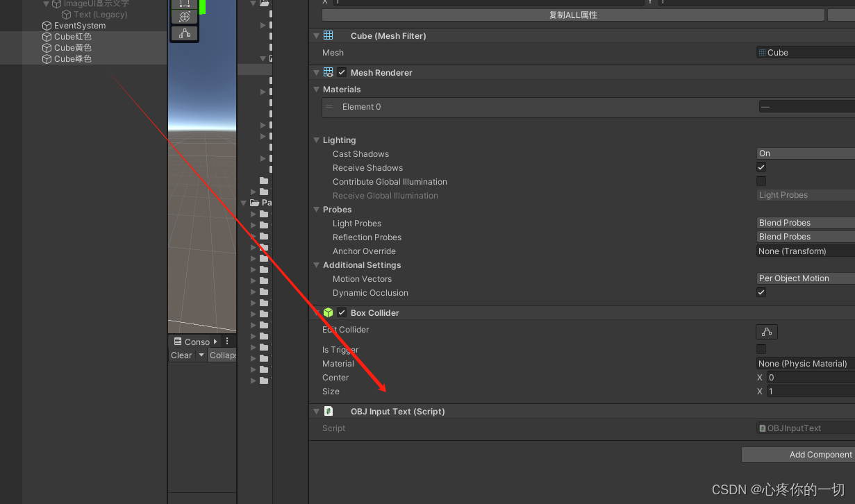
Task: Click the Mesh Renderer component icon
Action: click(329, 72)
